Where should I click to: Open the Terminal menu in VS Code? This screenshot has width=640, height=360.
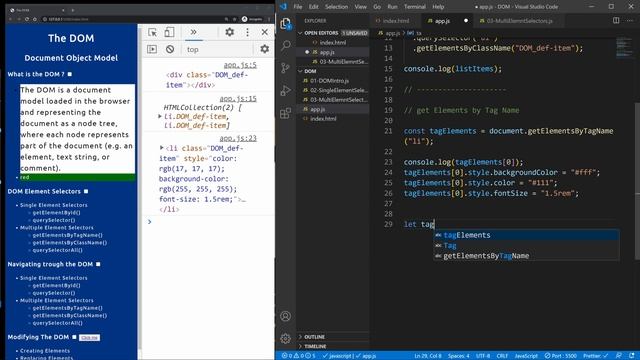tap(415, 7)
